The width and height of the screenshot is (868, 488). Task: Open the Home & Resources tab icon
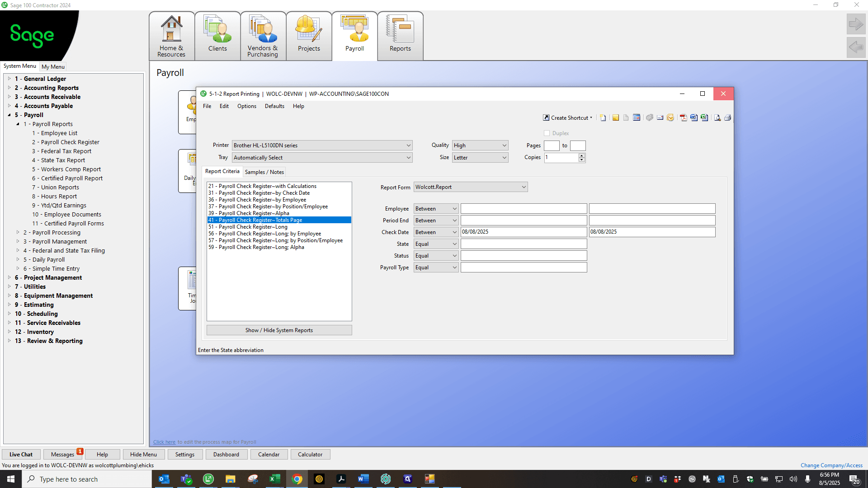pyautogui.click(x=171, y=36)
